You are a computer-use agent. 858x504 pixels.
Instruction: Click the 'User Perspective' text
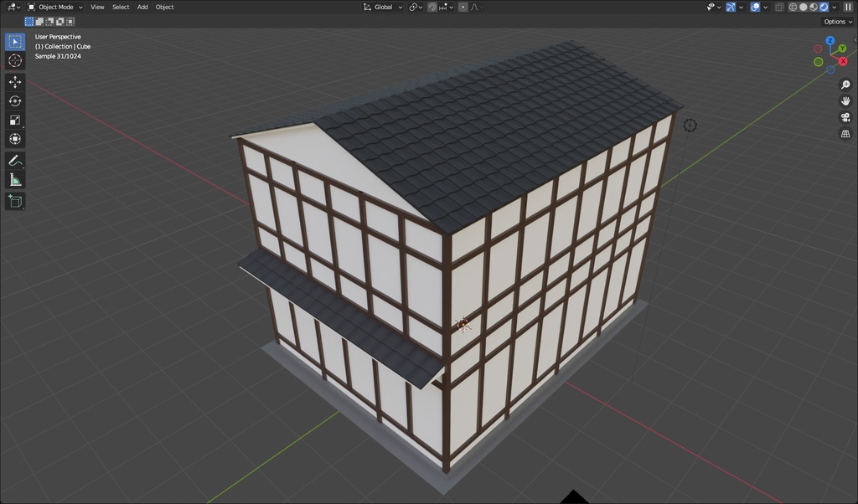point(58,37)
